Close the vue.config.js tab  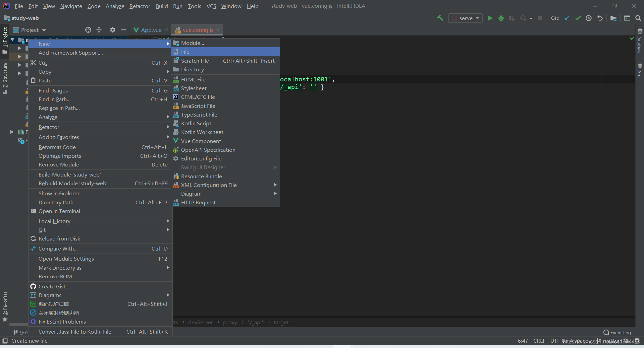[218, 30]
